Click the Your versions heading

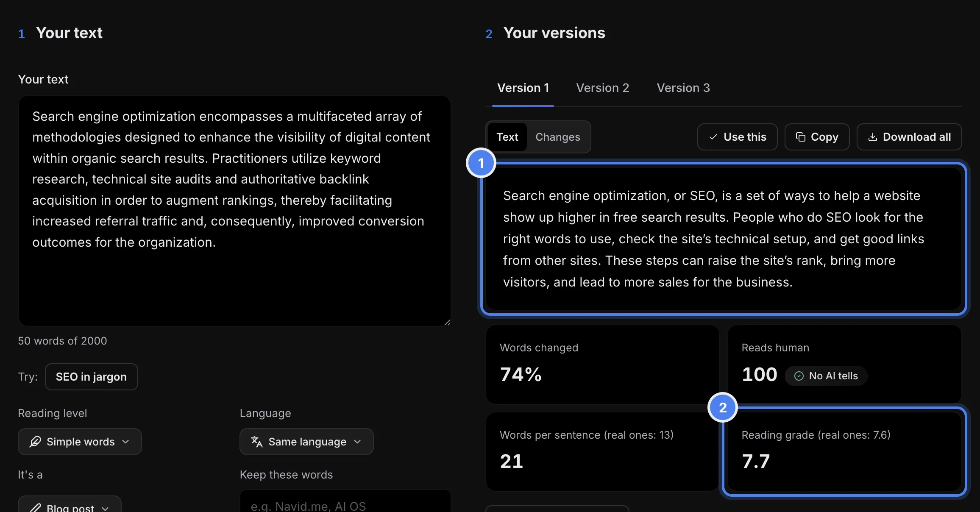pyautogui.click(x=554, y=33)
